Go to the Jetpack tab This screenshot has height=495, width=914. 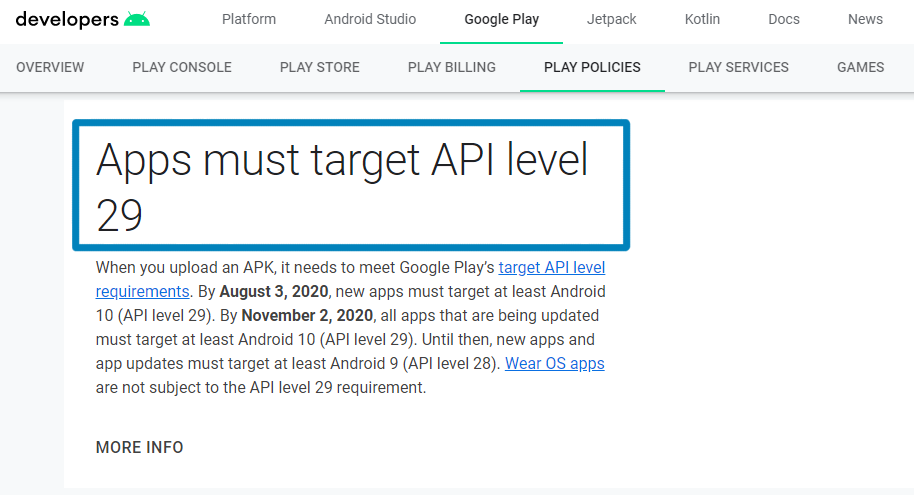click(611, 19)
